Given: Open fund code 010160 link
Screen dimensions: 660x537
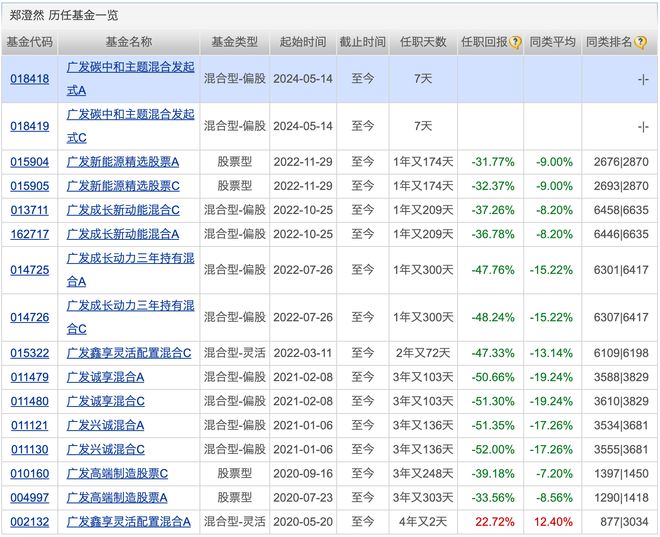Looking at the screenshot, I should pos(29,473).
